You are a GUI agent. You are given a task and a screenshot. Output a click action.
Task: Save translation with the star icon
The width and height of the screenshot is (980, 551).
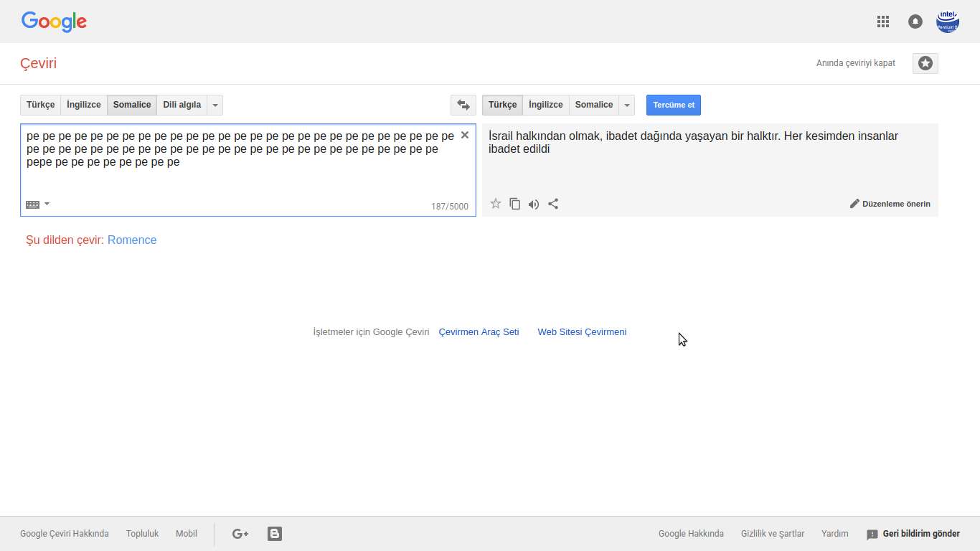(x=496, y=204)
